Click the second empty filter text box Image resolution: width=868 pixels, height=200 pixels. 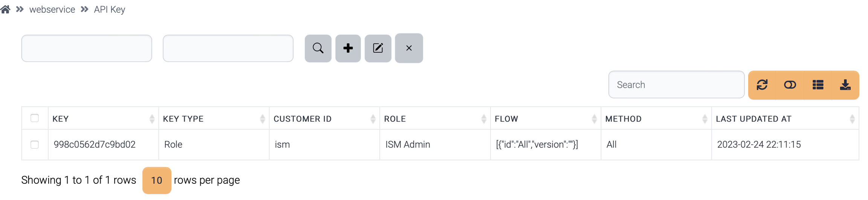pyautogui.click(x=228, y=48)
